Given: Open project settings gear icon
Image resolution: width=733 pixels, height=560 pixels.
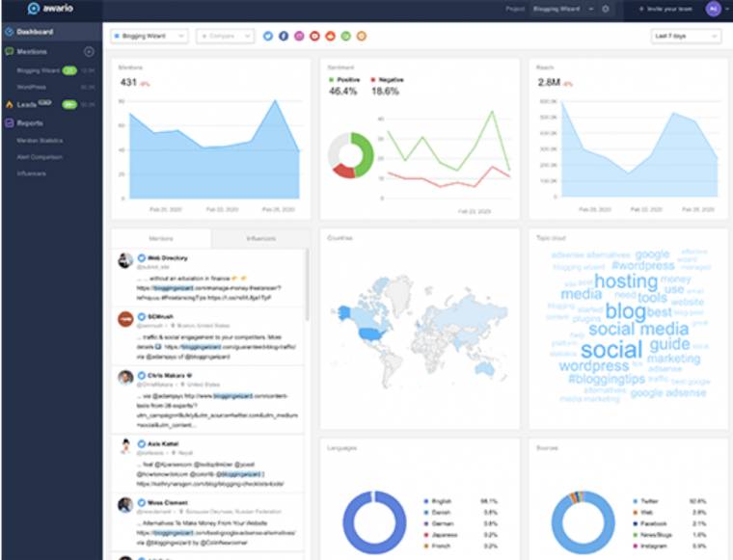Looking at the screenshot, I should [x=606, y=9].
